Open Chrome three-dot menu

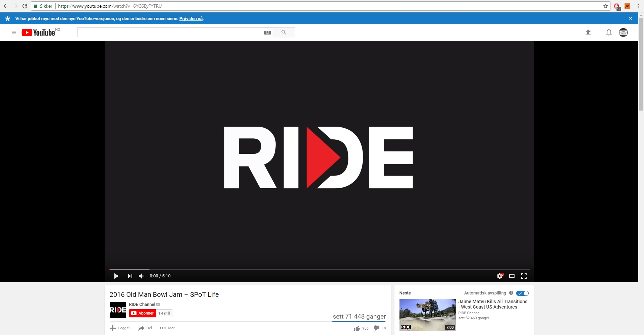pos(638,6)
